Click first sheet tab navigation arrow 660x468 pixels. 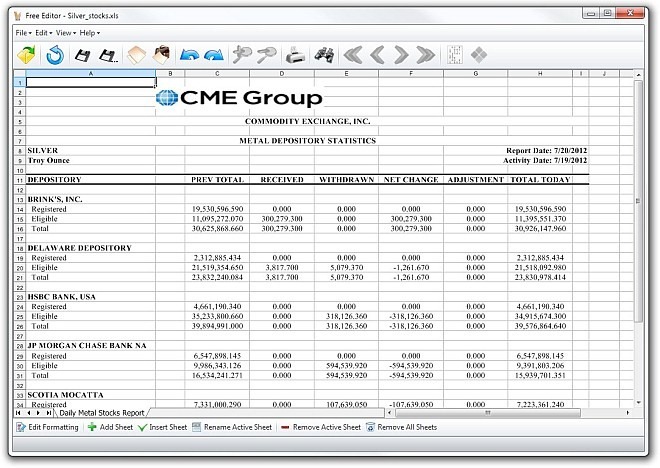[18, 413]
